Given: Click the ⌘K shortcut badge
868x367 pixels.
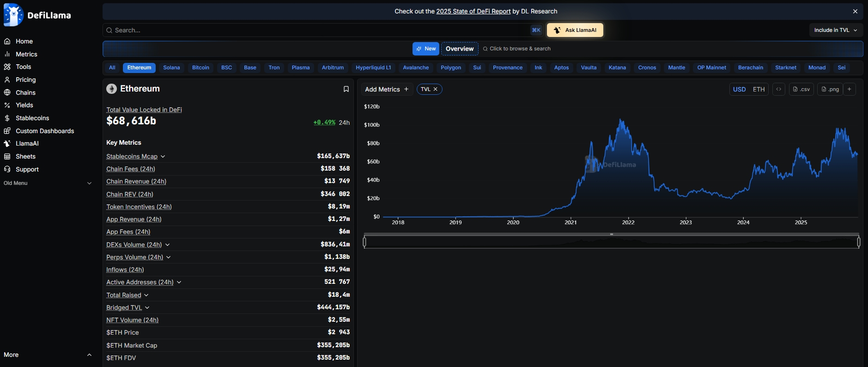Looking at the screenshot, I should tap(536, 30).
